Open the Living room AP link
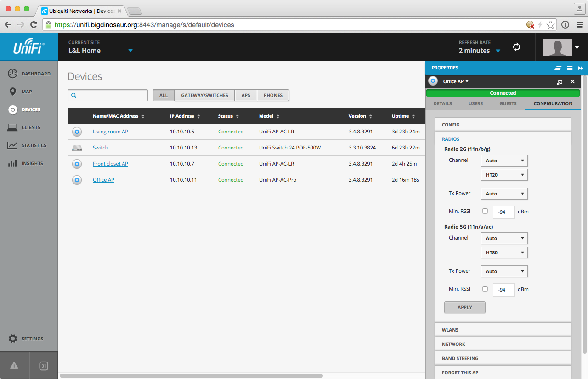The image size is (588, 379). tap(110, 132)
